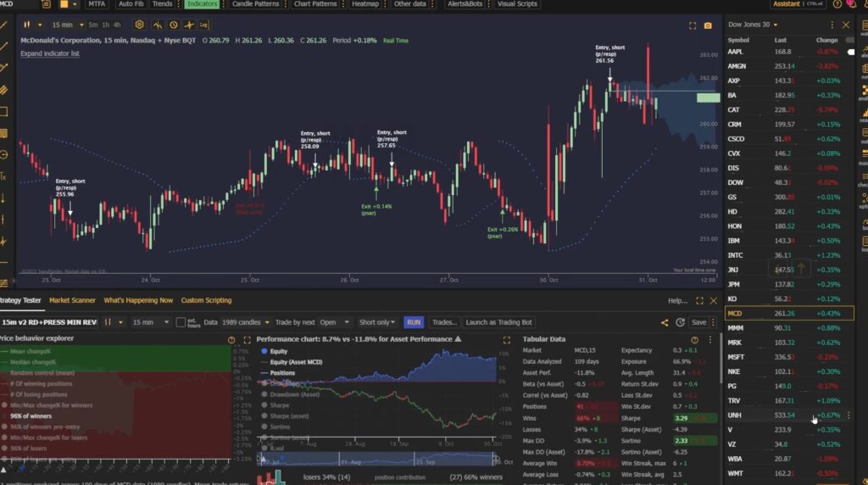Switch chart to 5m timeframe
Viewport: 868px width, 485px height.
[93, 25]
